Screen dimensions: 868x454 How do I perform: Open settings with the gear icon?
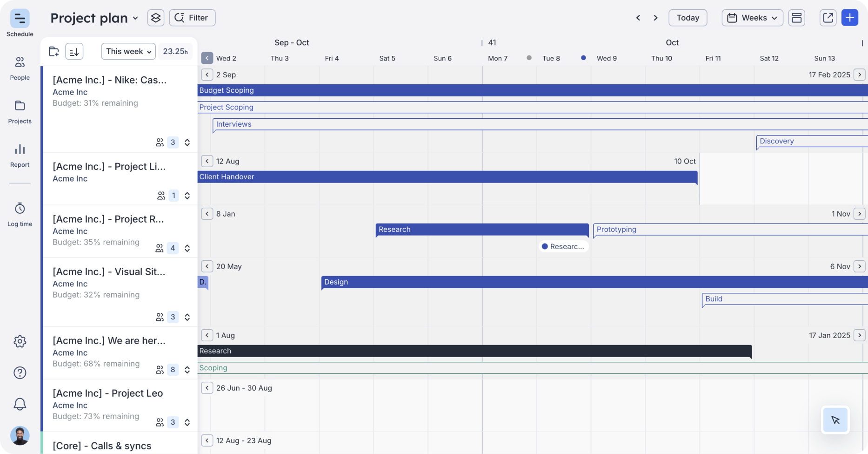(x=20, y=341)
